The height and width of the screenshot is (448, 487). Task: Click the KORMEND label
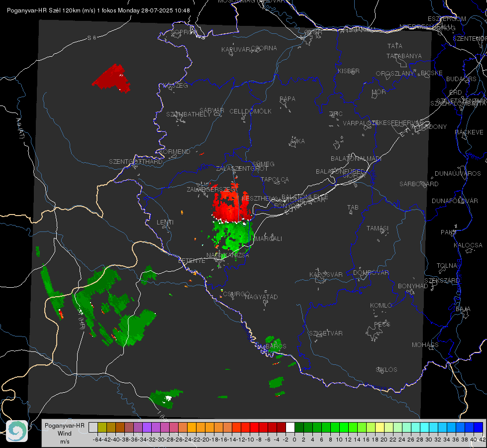pos(175,152)
